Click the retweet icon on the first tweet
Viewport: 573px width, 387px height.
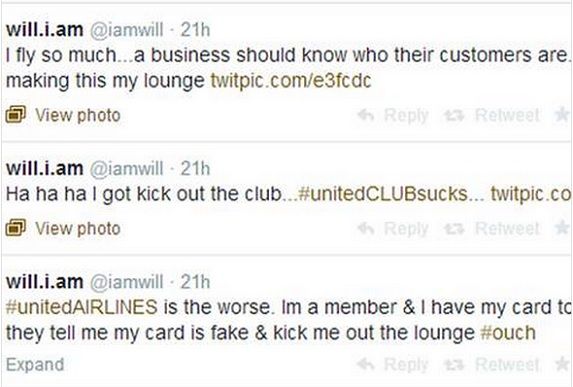point(454,116)
